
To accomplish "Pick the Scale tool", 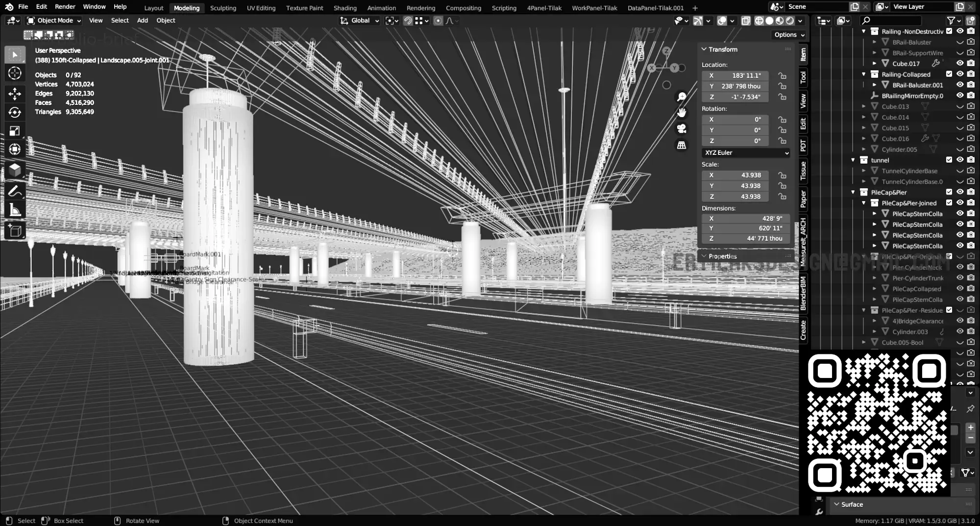I will (15, 131).
